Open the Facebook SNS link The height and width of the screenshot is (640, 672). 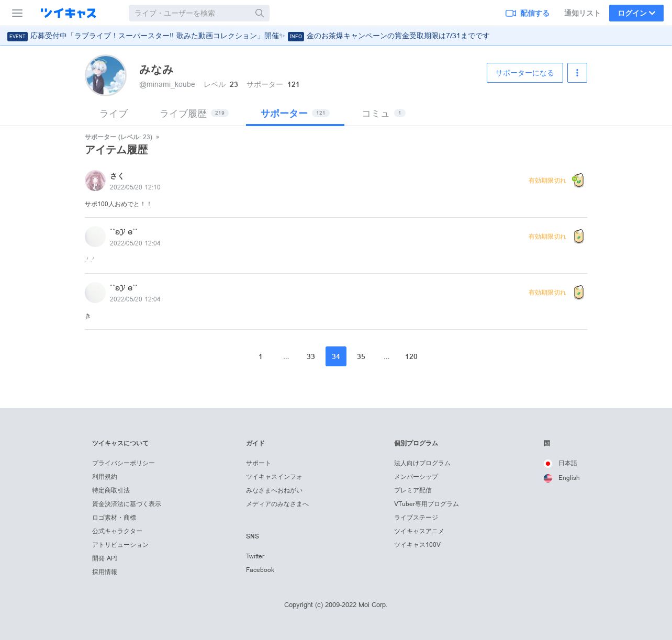(x=260, y=570)
